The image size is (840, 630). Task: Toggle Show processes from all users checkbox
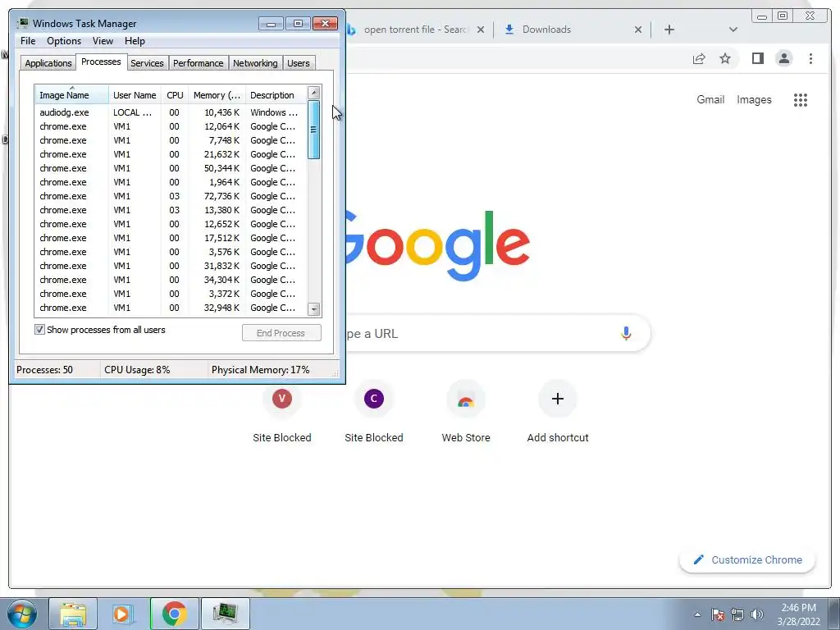coord(39,330)
